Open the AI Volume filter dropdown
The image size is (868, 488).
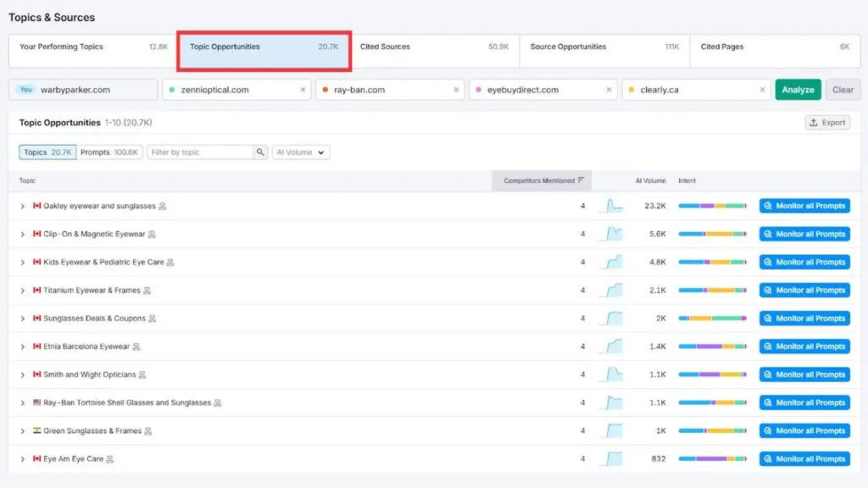pyautogui.click(x=301, y=152)
